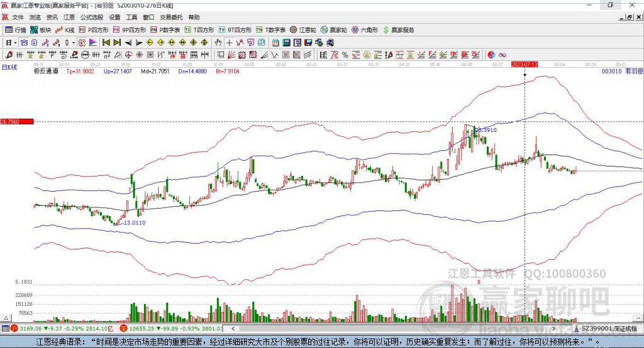This screenshot has height=348, width=644.
Task: Click the red-blue yin-yang icon
Action: pyautogui.click(x=491, y=55)
